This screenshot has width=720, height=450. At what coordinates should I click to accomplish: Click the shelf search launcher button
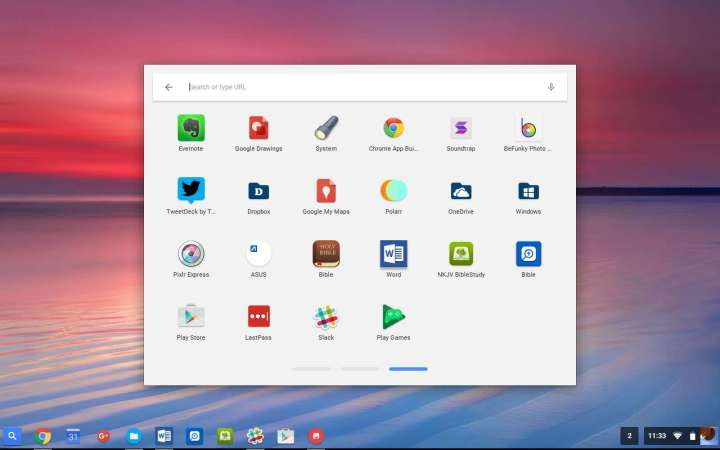12,436
